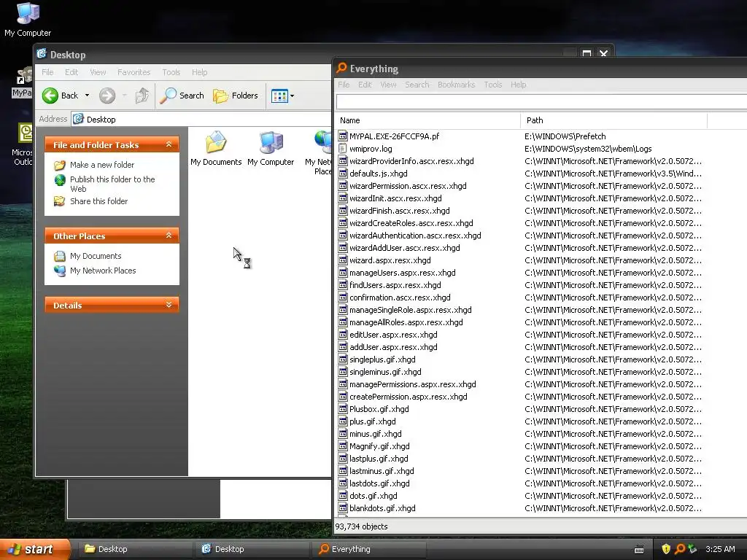Open the View menu in Everything
The height and width of the screenshot is (560, 747).
[x=388, y=85]
